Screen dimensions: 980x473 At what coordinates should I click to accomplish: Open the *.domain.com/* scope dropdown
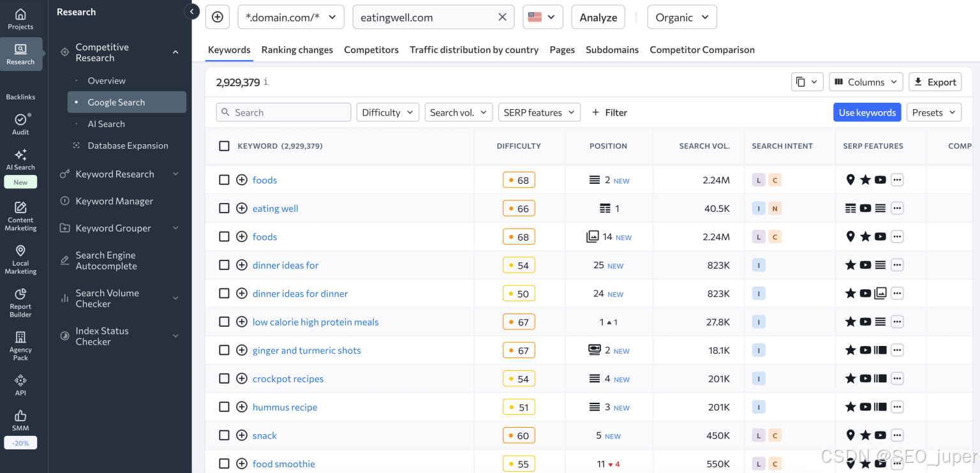291,17
